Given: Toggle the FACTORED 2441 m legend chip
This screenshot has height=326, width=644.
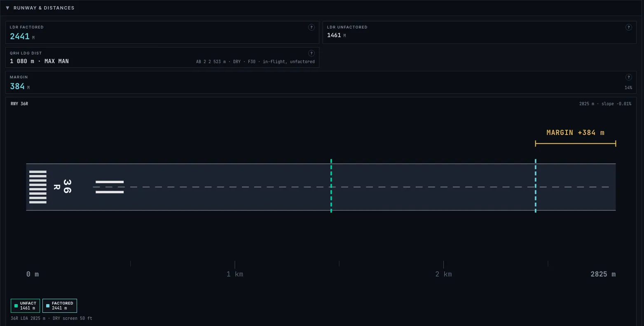Looking at the screenshot, I should 60,306.
